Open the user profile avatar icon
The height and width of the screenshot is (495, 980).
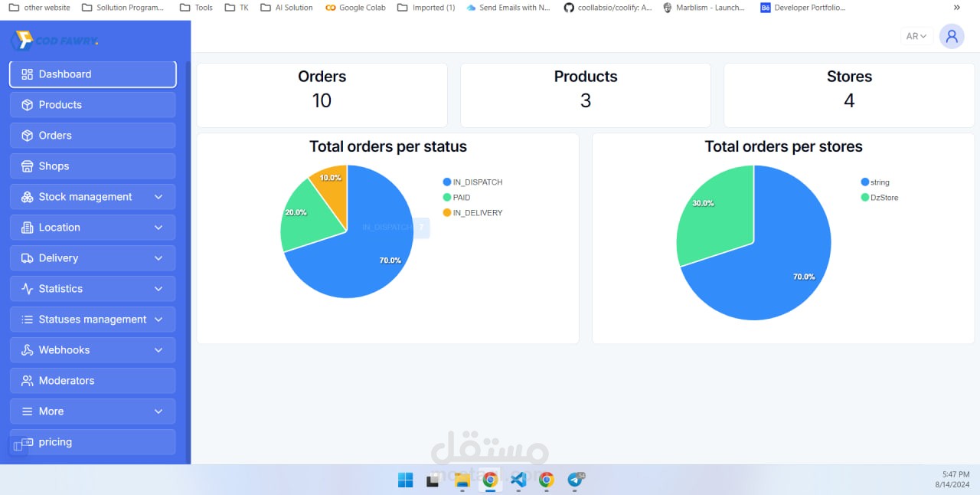952,36
